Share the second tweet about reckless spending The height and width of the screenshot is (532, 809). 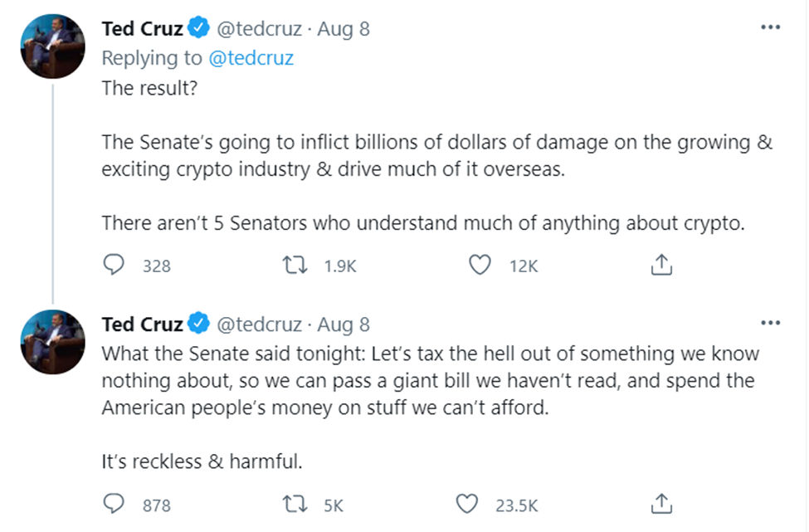point(660,504)
